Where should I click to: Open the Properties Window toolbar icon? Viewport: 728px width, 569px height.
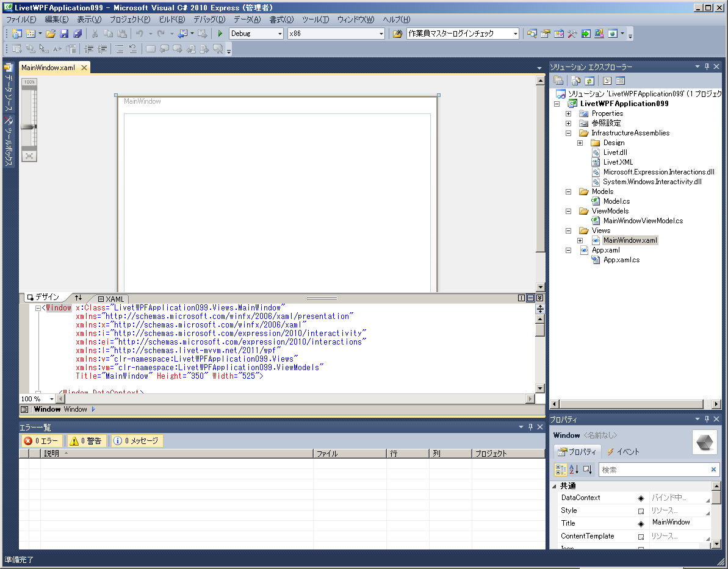pyautogui.click(x=546, y=34)
